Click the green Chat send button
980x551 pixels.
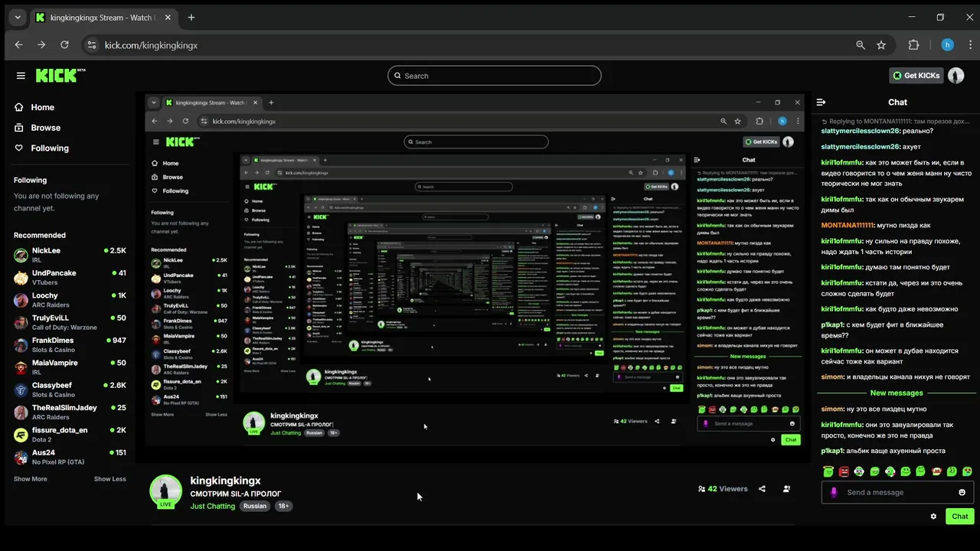pos(960,517)
